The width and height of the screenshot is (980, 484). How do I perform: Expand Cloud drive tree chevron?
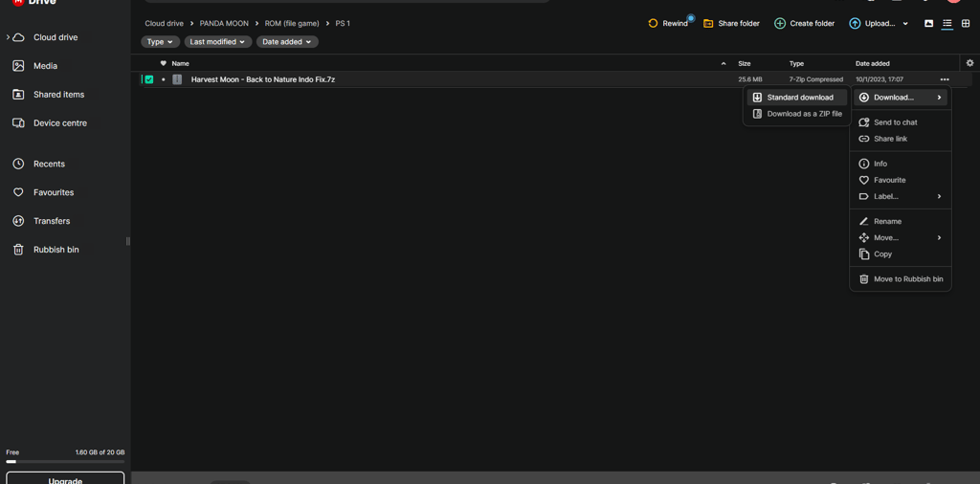point(8,37)
